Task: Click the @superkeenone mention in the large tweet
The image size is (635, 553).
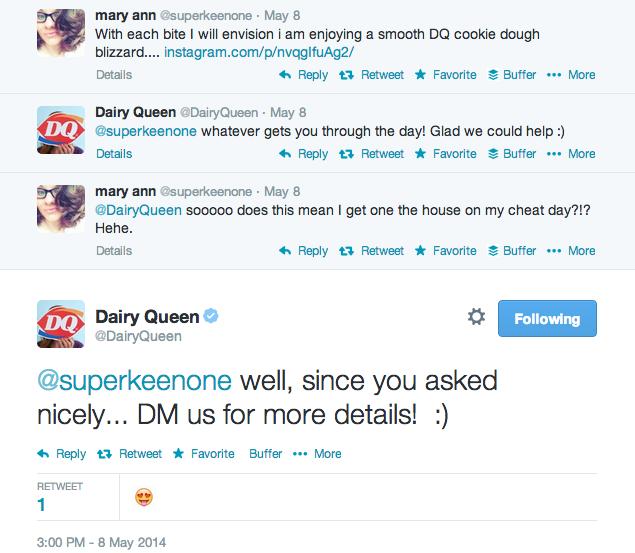Action: click(134, 381)
